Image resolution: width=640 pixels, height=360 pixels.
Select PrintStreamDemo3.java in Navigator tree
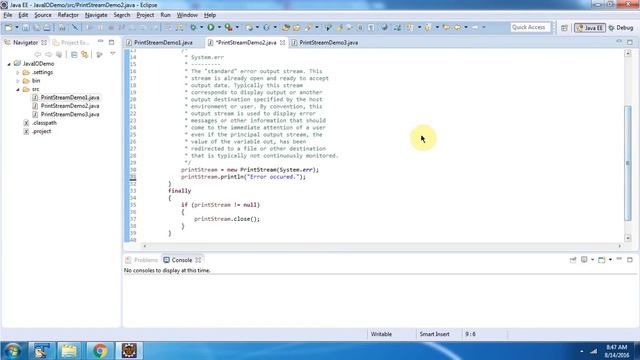(70, 114)
